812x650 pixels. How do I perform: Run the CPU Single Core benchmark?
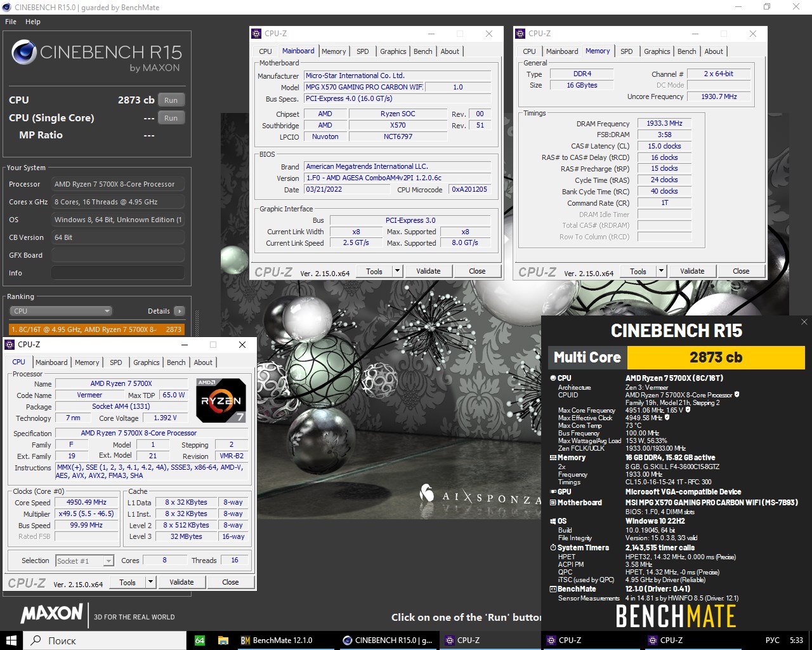[171, 118]
